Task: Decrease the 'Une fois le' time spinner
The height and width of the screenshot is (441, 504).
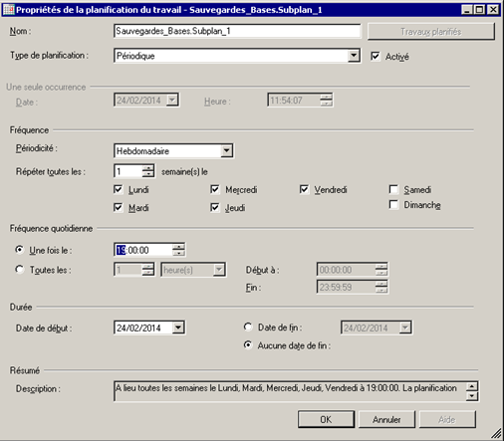Action: (x=178, y=253)
